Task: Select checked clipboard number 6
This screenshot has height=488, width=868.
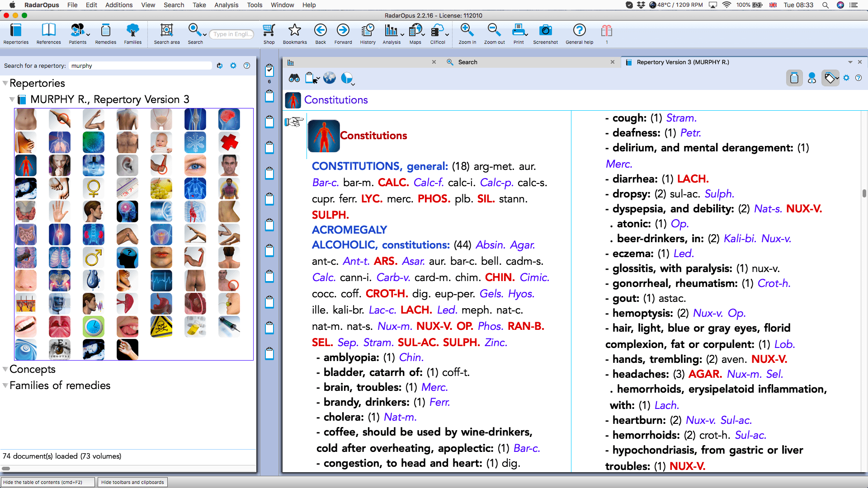Action: point(269,70)
